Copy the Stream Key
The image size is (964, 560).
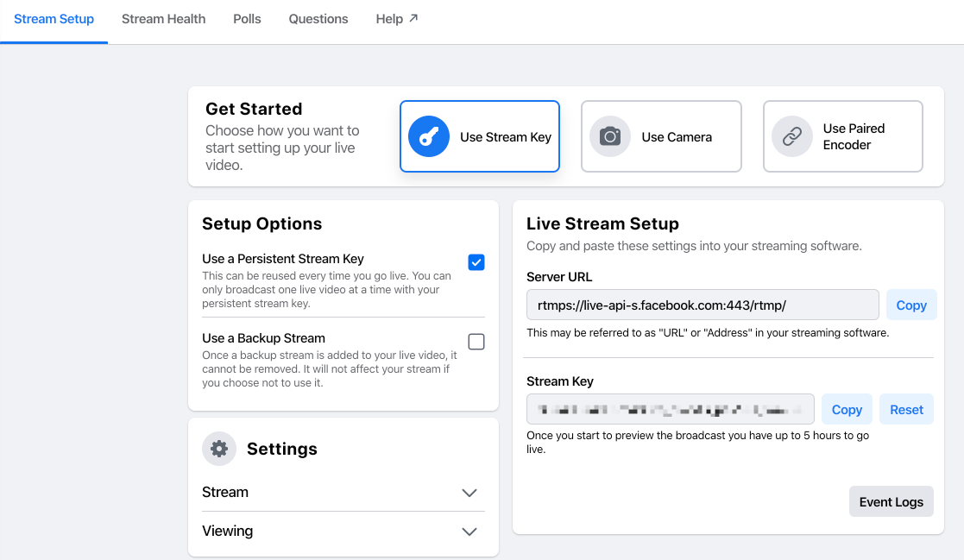(x=847, y=409)
